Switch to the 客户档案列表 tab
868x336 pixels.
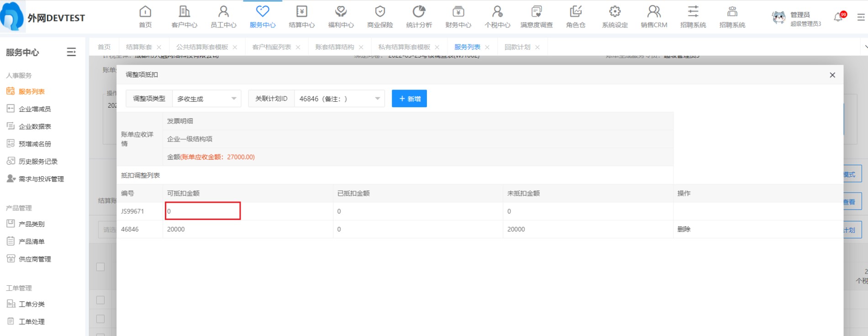click(271, 47)
